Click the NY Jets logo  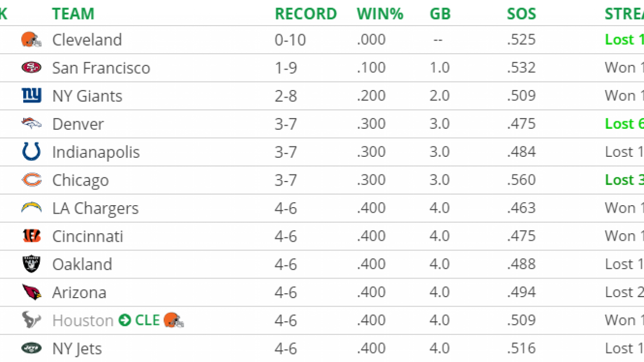31,348
